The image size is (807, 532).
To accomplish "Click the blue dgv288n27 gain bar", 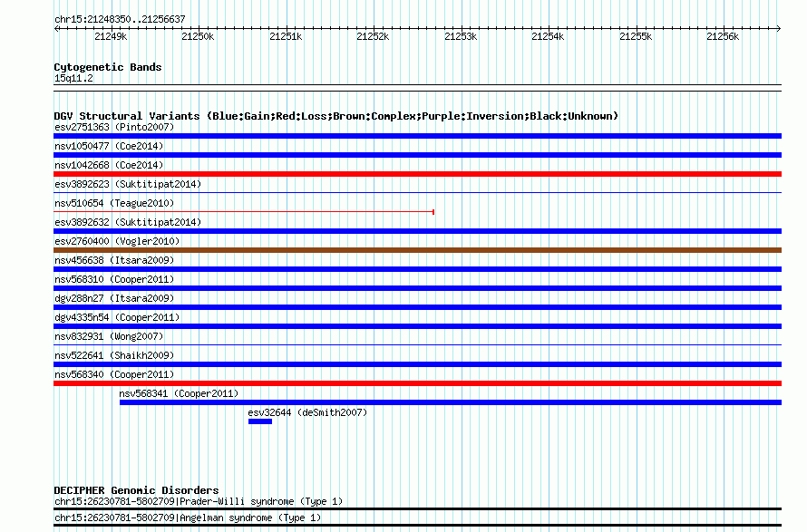I will coord(417,307).
